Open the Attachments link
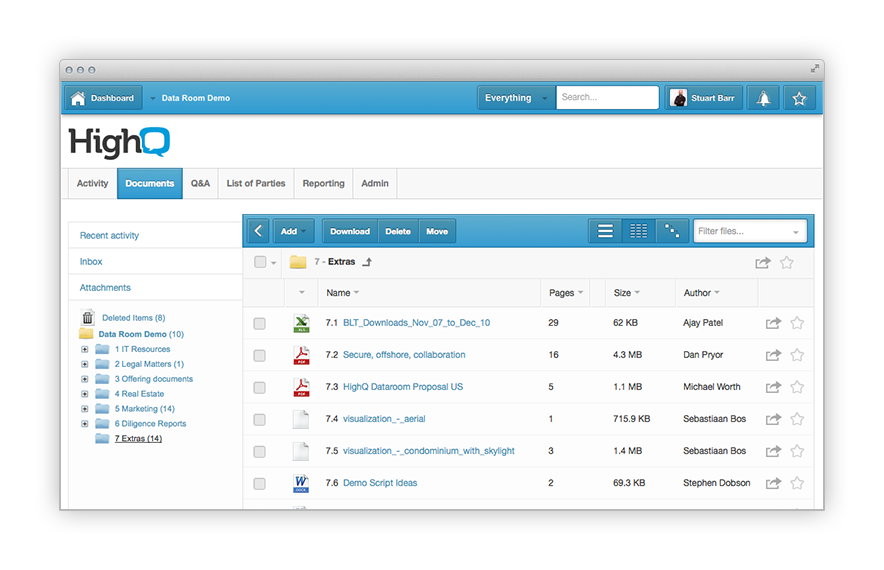 point(105,288)
